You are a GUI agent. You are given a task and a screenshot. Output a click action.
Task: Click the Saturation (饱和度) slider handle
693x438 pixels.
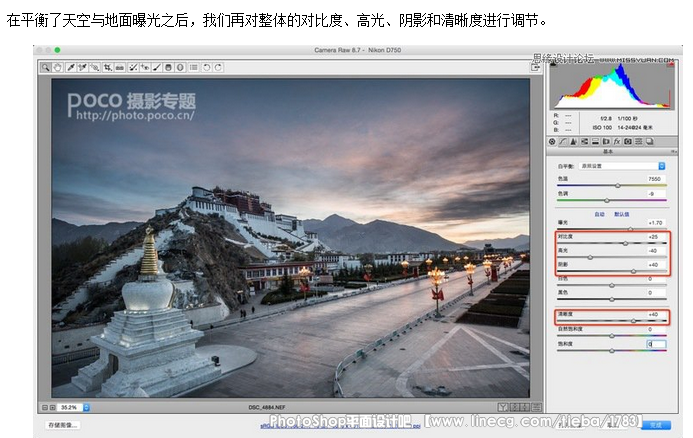tap(612, 350)
